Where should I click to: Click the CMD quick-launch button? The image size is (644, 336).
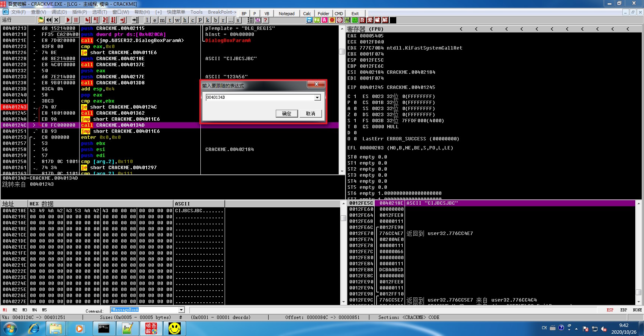pos(339,14)
